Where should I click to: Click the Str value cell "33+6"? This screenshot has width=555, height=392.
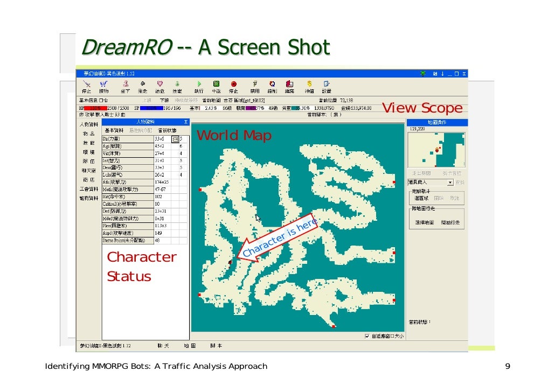pyautogui.click(x=163, y=139)
